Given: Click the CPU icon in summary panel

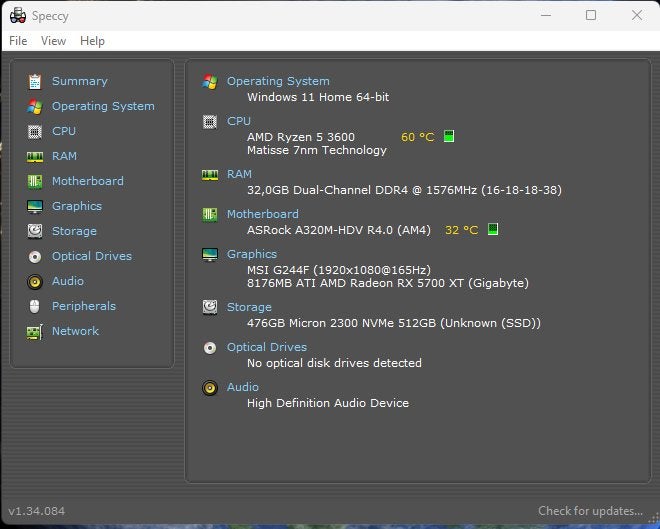Looking at the screenshot, I should pos(210,122).
